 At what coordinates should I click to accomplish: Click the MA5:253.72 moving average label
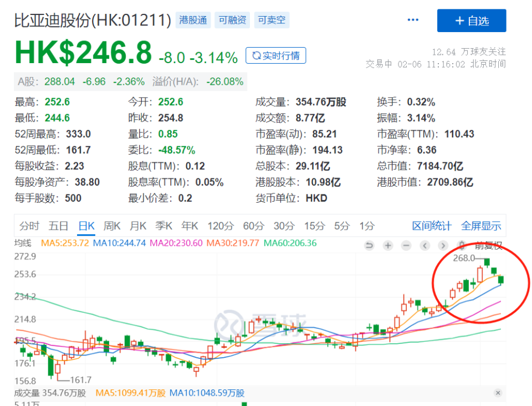click(65, 243)
